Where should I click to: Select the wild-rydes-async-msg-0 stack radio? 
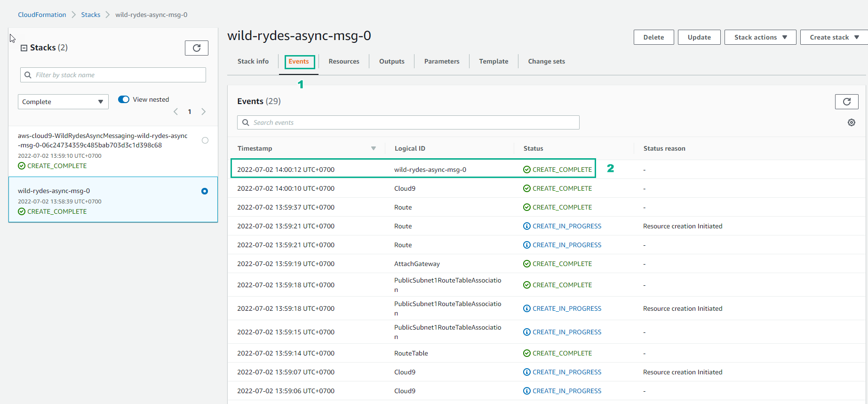pos(205,191)
